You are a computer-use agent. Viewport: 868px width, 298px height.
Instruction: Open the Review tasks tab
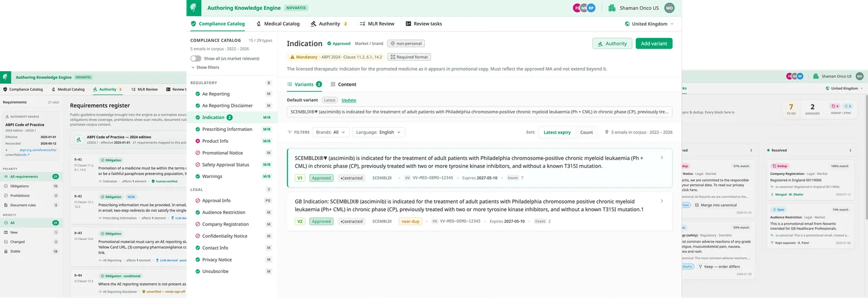pyautogui.click(x=424, y=24)
